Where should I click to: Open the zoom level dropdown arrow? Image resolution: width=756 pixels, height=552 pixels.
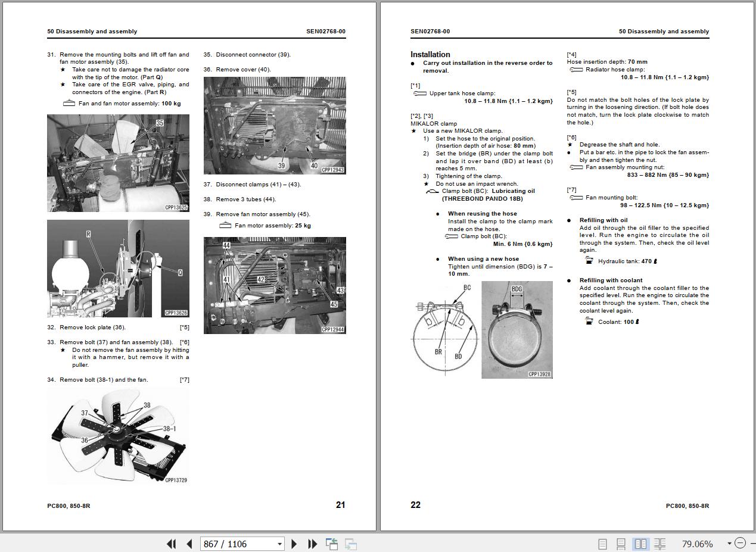(x=729, y=544)
